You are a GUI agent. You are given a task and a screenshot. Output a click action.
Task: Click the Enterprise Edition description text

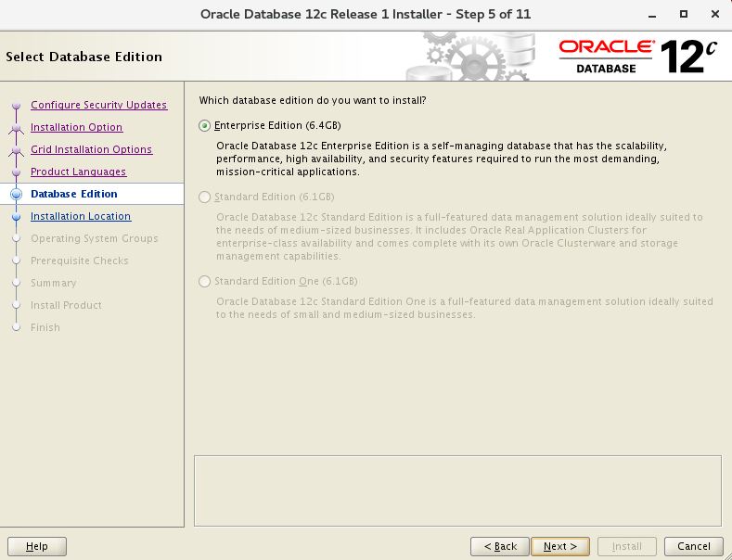point(442,159)
